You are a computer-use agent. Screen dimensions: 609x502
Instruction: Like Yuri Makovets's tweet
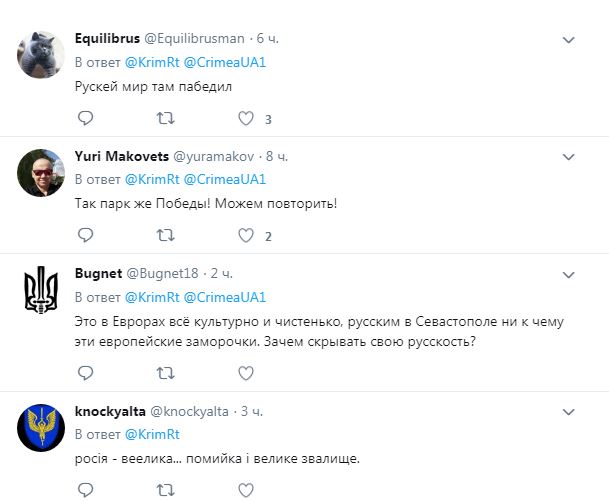(x=246, y=235)
